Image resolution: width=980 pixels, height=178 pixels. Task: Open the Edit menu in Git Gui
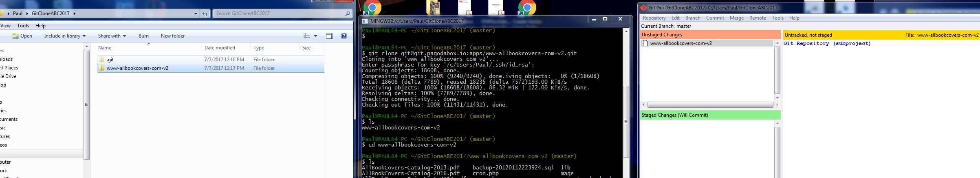[x=676, y=18]
